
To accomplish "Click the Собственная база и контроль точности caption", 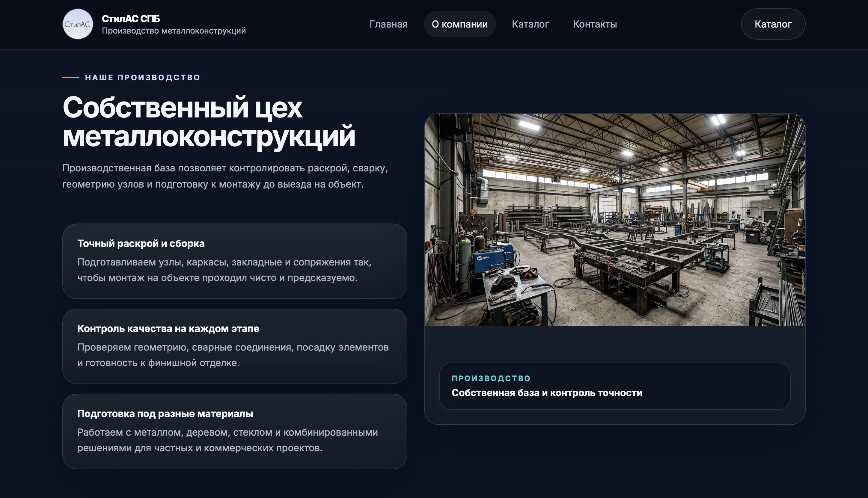I will (x=547, y=393).
